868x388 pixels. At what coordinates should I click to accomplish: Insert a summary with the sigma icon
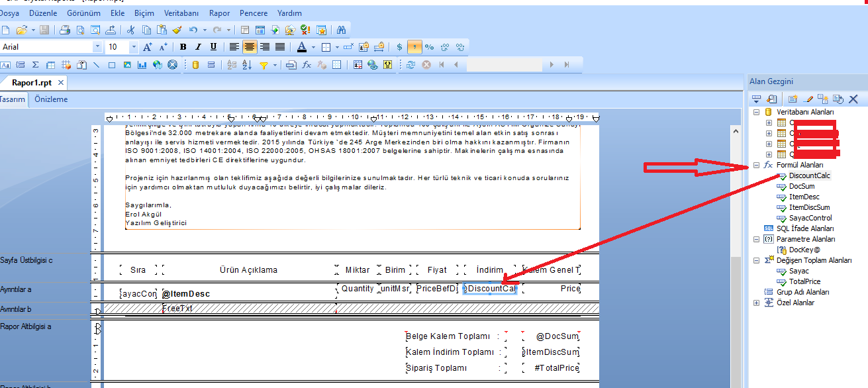point(35,65)
